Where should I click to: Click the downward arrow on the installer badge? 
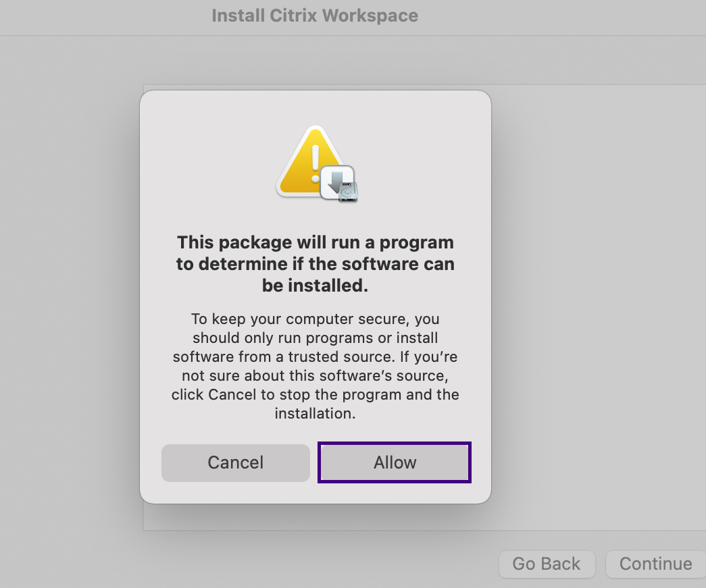[x=336, y=180]
